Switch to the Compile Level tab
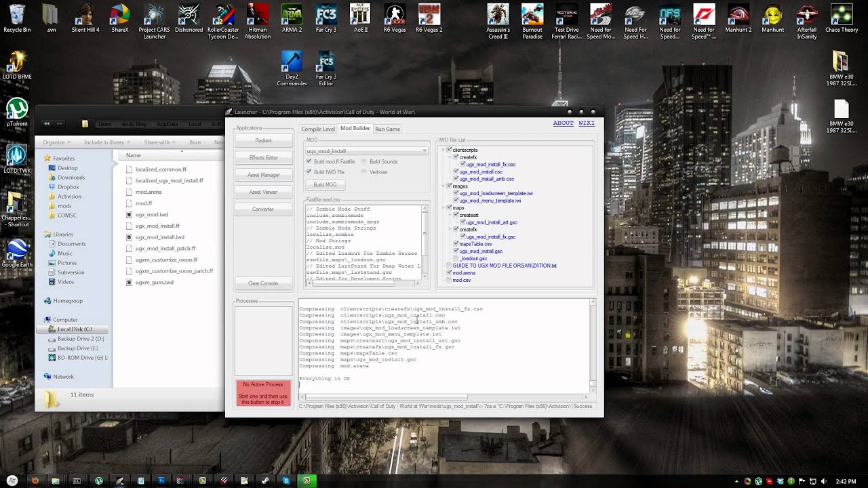The width and height of the screenshot is (868, 488). tap(318, 129)
